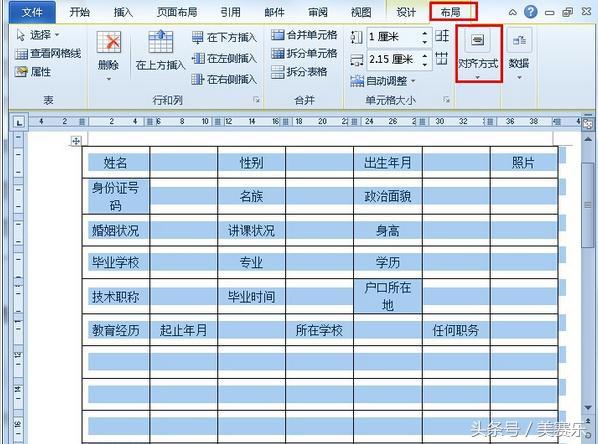The image size is (598, 444).
Task: Click the 毕业学校 table cell
Action: pyautogui.click(x=116, y=262)
